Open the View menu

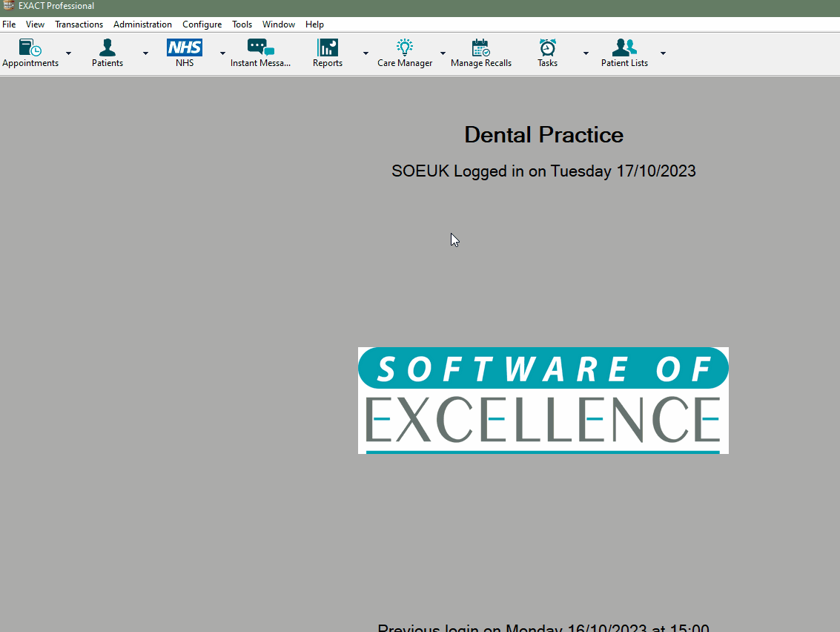point(36,24)
